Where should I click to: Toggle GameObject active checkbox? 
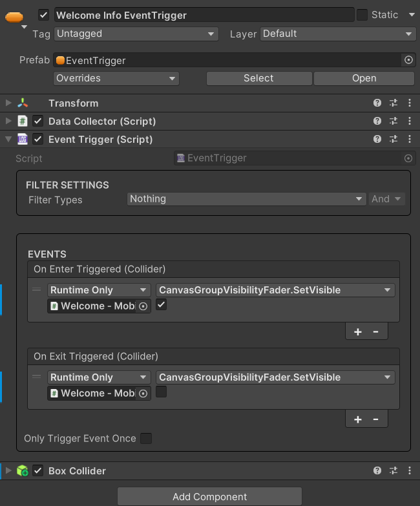click(x=43, y=15)
